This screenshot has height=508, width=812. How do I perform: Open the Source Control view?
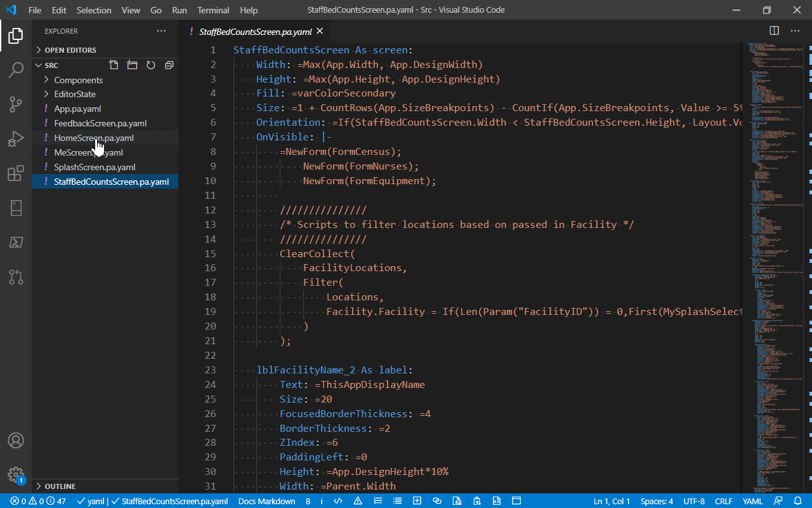coord(15,104)
